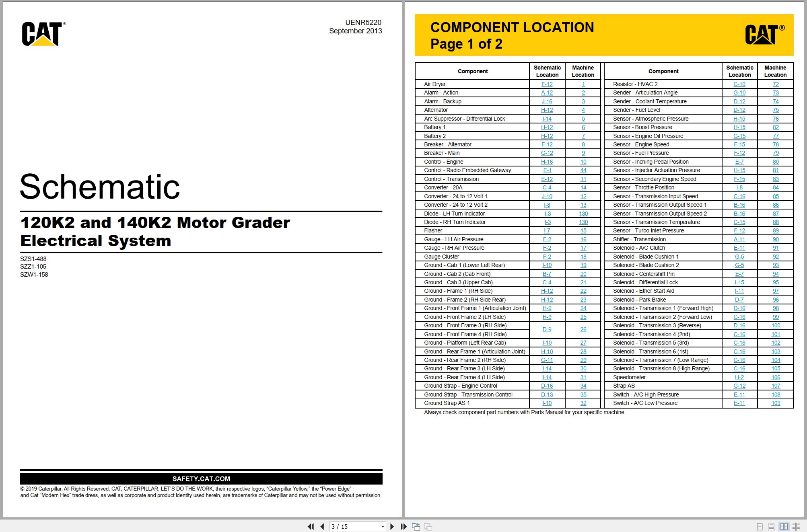Select row text Sensor - Injector Actuation Pressure

(657, 170)
